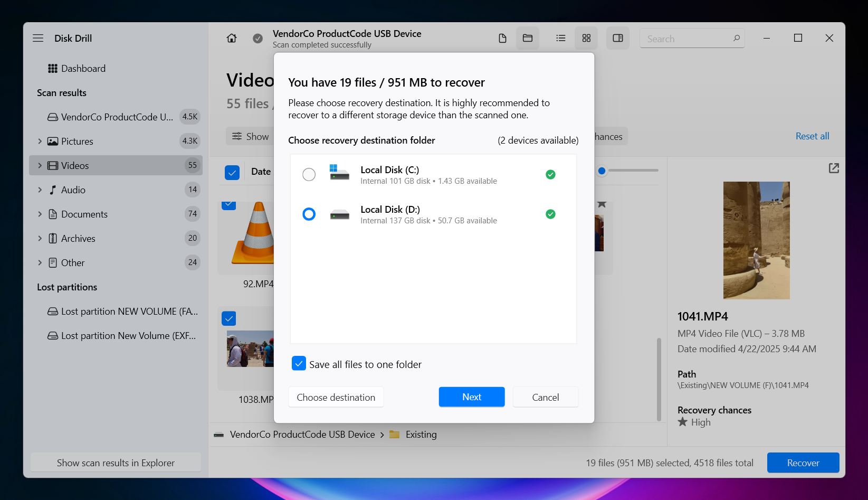
Task: Click the Pictures count badge 4.3K
Action: [190, 141]
